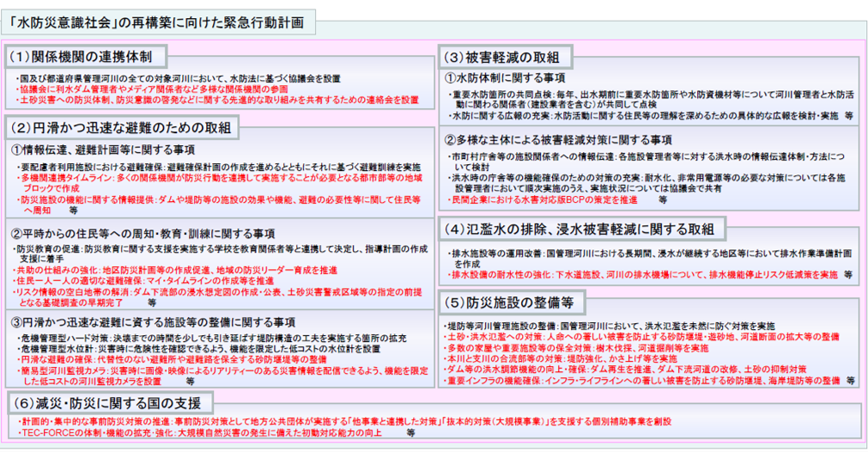
Task: Click red line 防災施設の機能に関する情報提供
Action: point(218,205)
